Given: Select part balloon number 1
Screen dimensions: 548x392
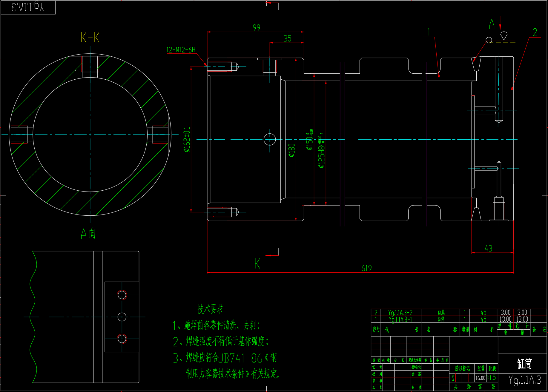Looking at the screenshot, I should click(x=429, y=32).
